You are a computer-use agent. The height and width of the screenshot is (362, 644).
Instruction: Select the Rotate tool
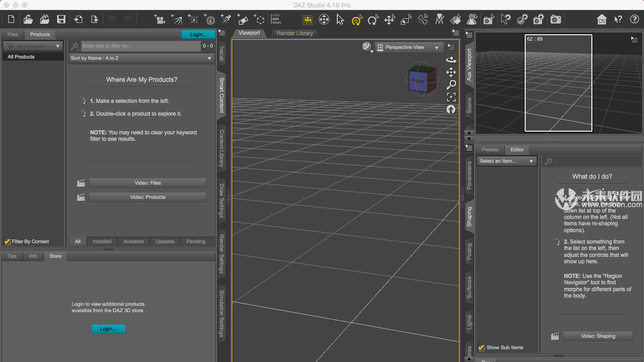tap(373, 19)
